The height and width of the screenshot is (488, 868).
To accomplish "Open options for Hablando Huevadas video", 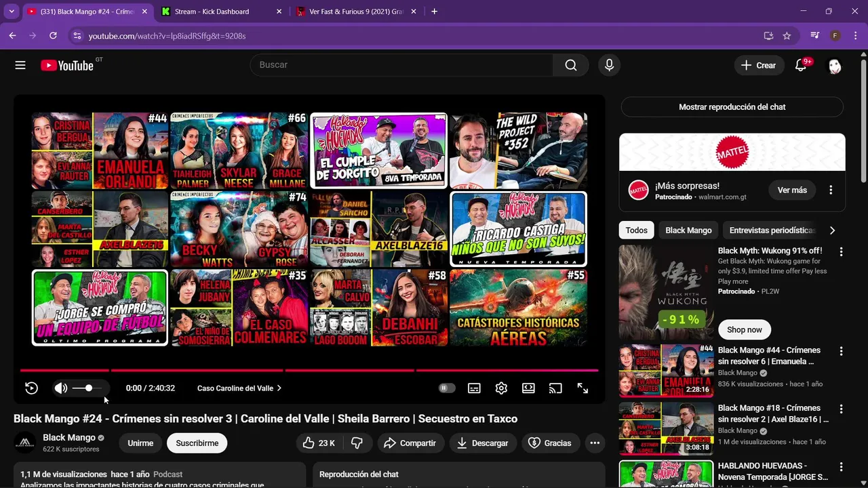I will pyautogui.click(x=841, y=467).
